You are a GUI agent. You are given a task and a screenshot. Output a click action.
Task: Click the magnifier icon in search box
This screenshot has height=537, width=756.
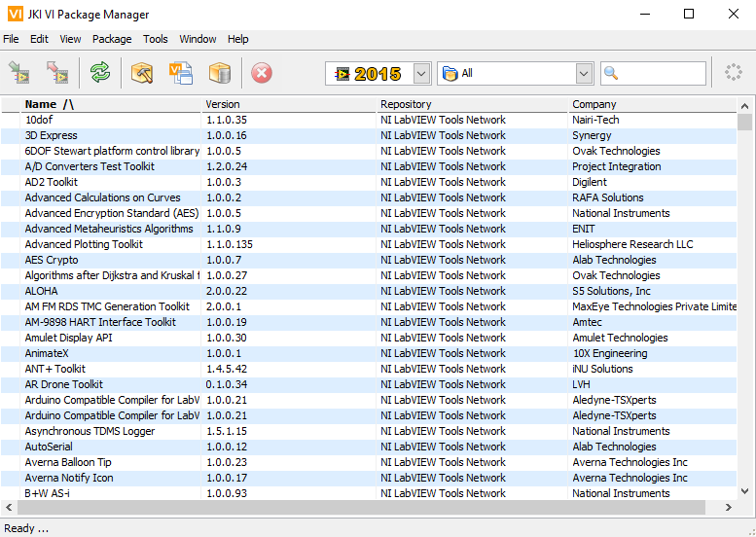coord(611,73)
